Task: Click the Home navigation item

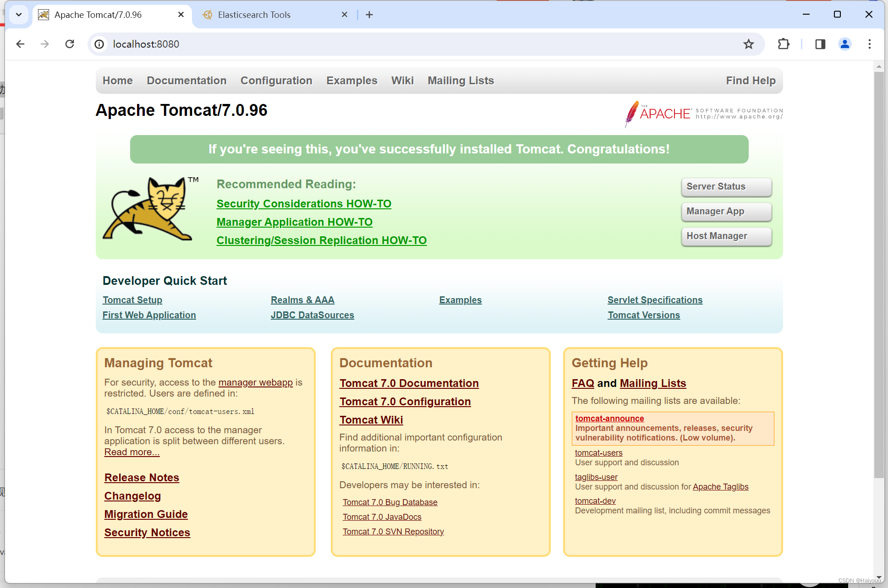Action: [x=118, y=81]
